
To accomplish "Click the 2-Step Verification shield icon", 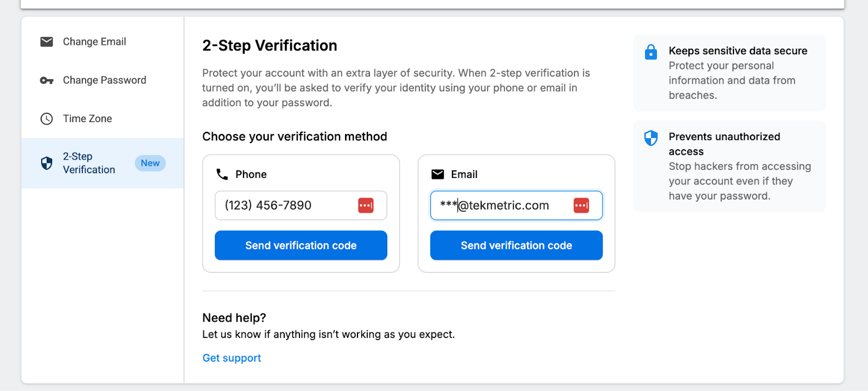I will 47,163.
